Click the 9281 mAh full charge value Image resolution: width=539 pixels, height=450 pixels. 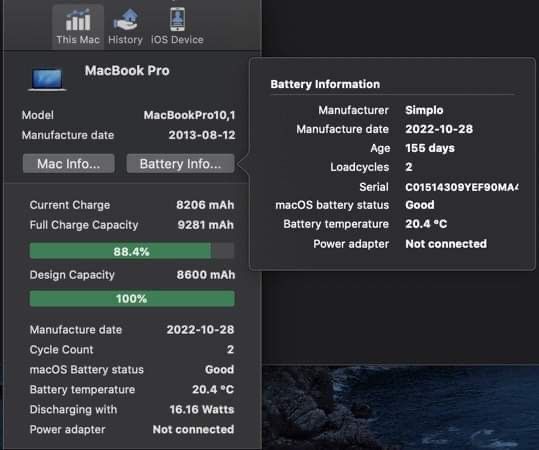click(x=206, y=225)
